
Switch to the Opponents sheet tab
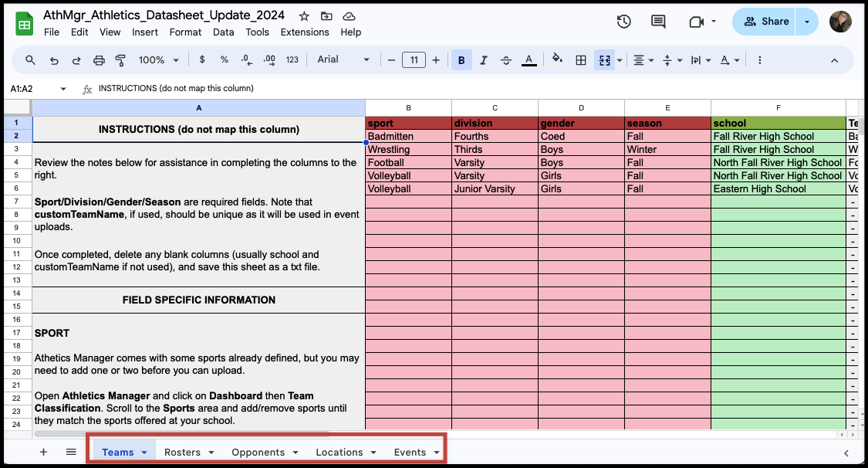click(258, 453)
